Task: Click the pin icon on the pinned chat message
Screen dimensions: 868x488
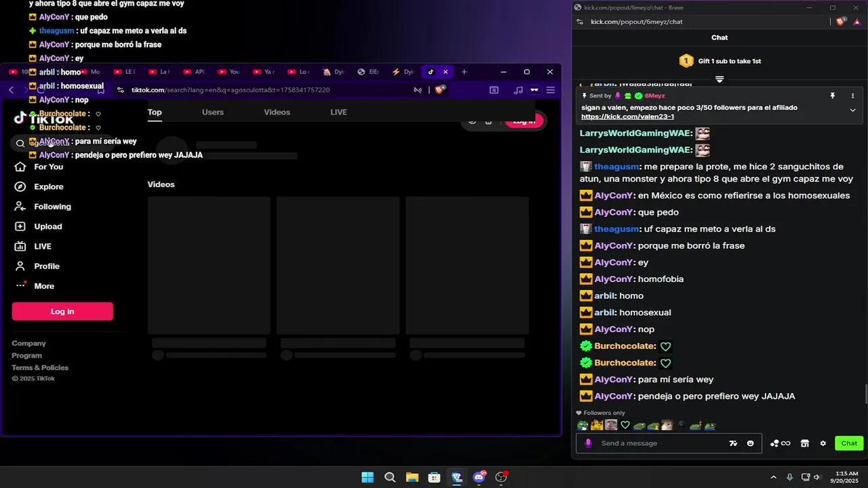Action: point(833,96)
